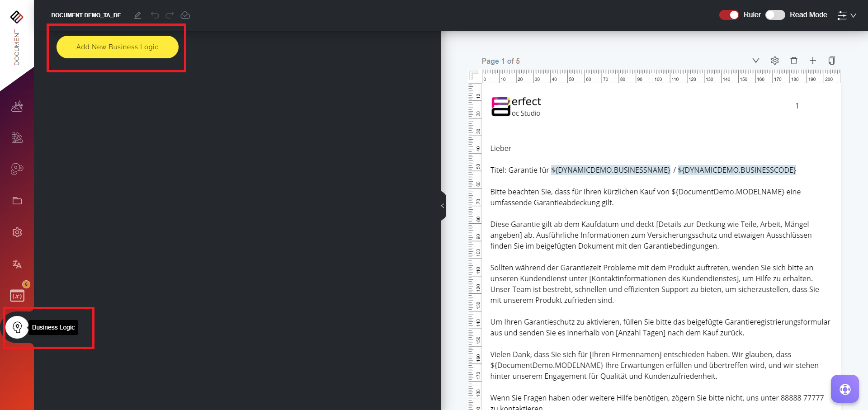Open the purple help chat bubble

click(x=845, y=388)
